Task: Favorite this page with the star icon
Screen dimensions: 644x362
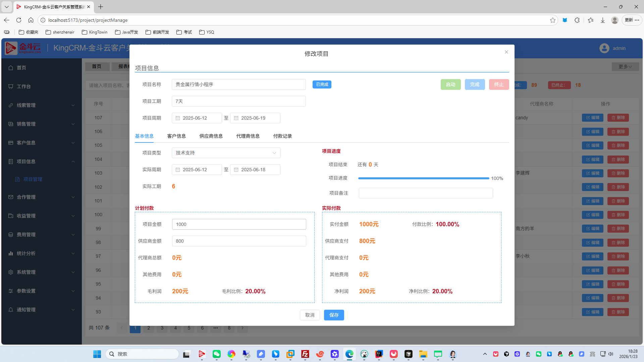Action: (x=553, y=20)
